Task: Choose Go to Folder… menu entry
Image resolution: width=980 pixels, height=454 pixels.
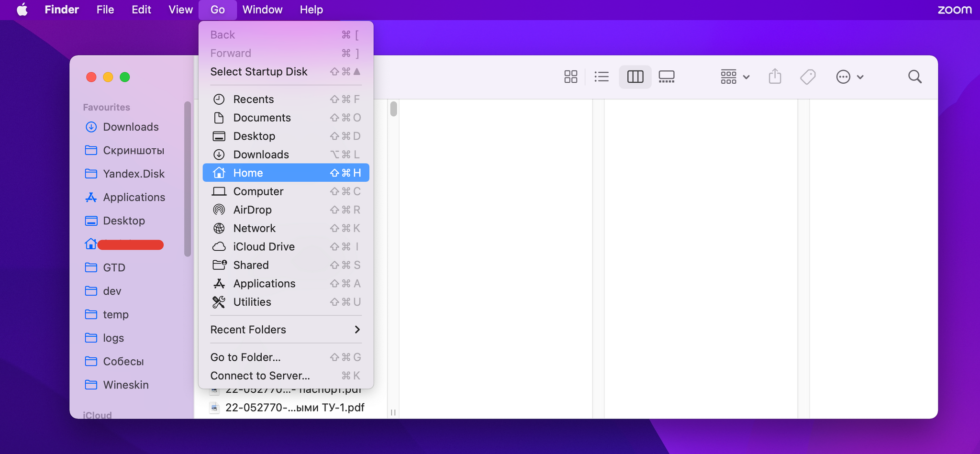Action: tap(286, 357)
